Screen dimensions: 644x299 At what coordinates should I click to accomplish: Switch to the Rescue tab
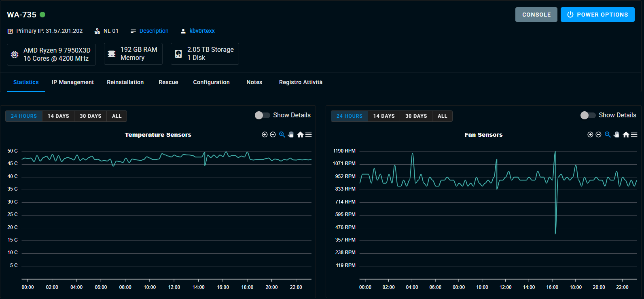click(x=168, y=82)
